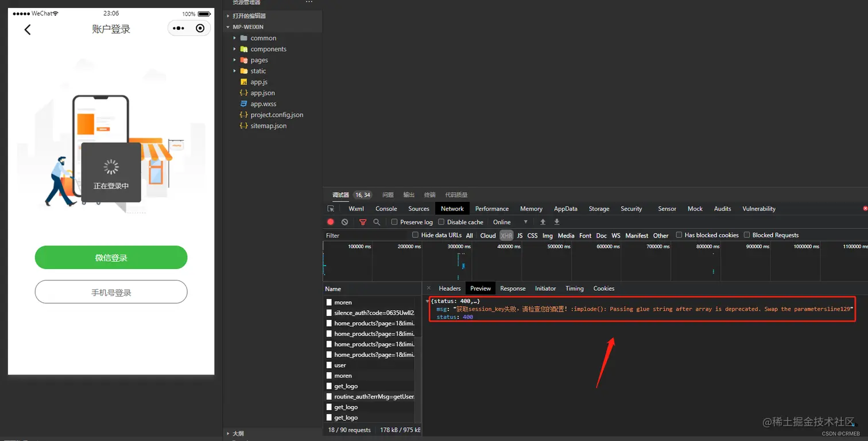Click the red error badge in devtools

pyautogui.click(x=865, y=209)
